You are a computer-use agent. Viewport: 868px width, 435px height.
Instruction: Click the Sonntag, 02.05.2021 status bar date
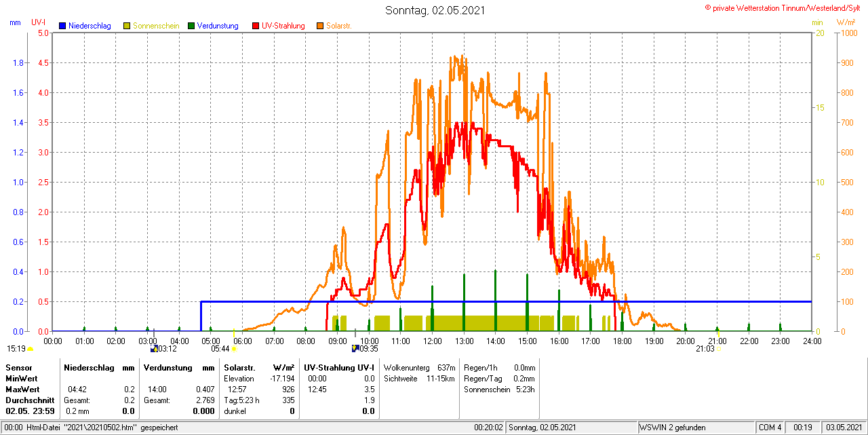pyautogui.click(x=542, y=428)
